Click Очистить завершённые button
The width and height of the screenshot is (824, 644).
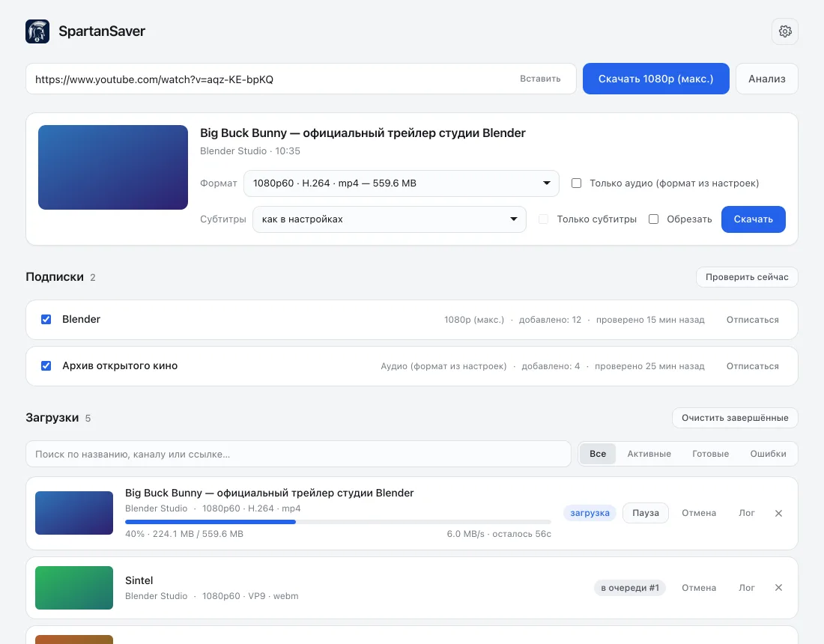pyautogui.click(x=735, y=418)
